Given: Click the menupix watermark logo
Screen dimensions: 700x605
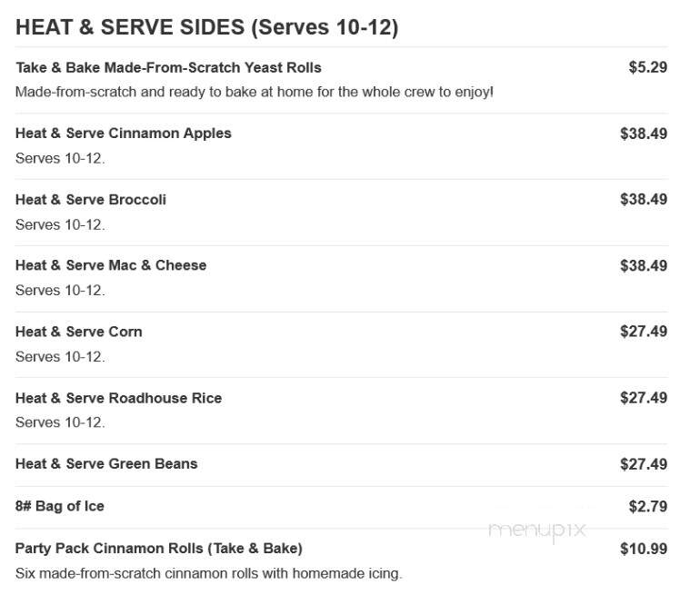Looking at the screenshot, I should [x=537, y=531].
